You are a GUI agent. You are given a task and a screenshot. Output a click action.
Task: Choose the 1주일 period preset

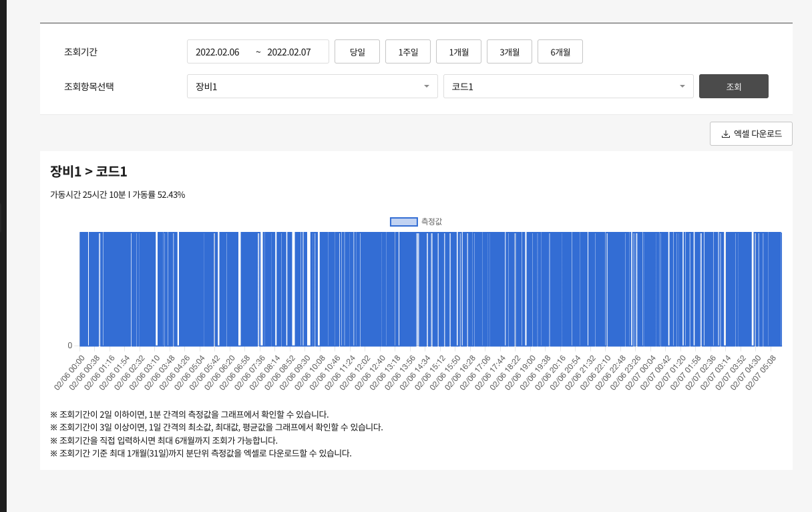click(x=408, y=52)
